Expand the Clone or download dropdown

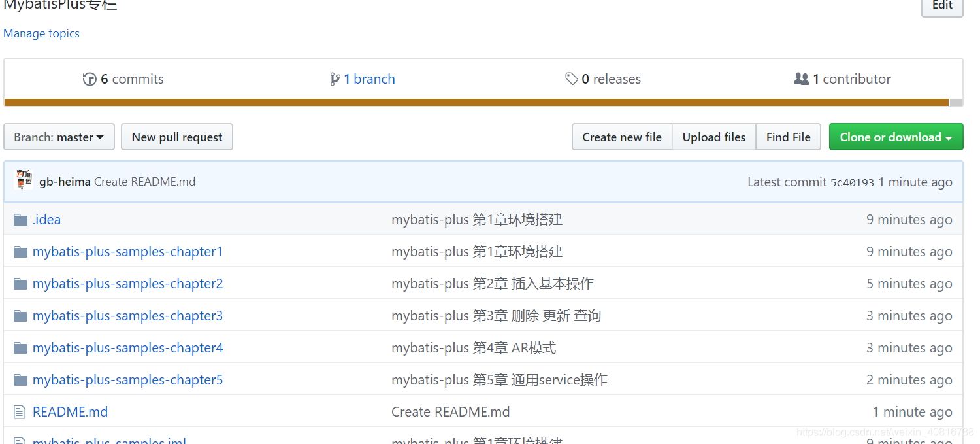point(896,137)
